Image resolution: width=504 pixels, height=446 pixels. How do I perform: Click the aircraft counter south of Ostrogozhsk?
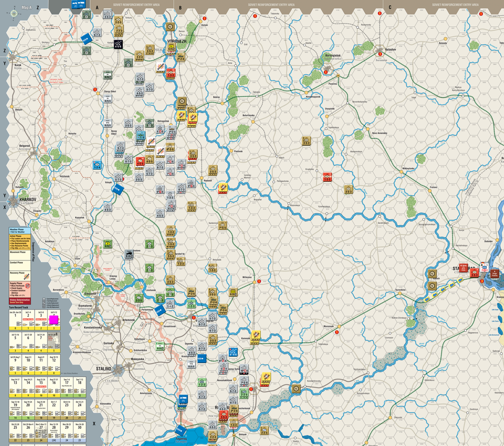(x=140, y=137)
